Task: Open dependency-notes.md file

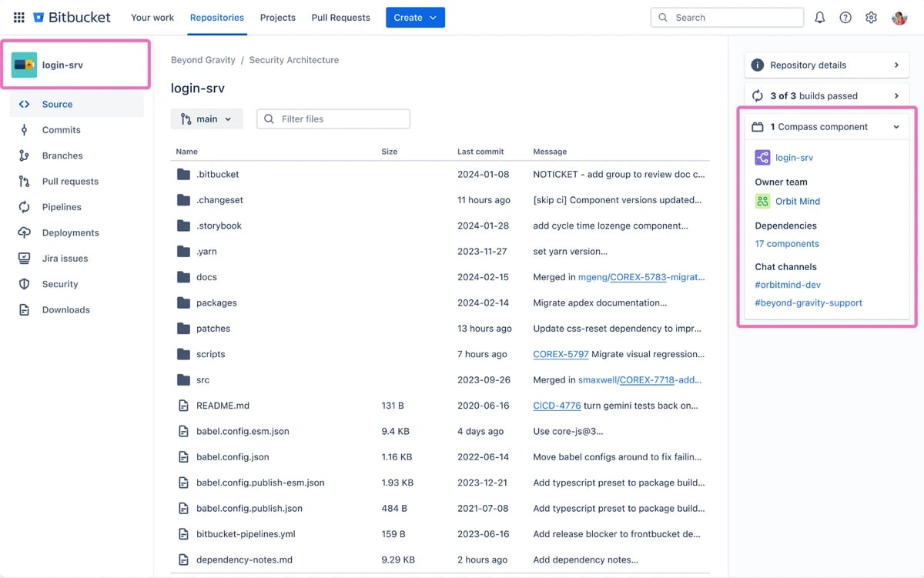Action: (244, 560)
